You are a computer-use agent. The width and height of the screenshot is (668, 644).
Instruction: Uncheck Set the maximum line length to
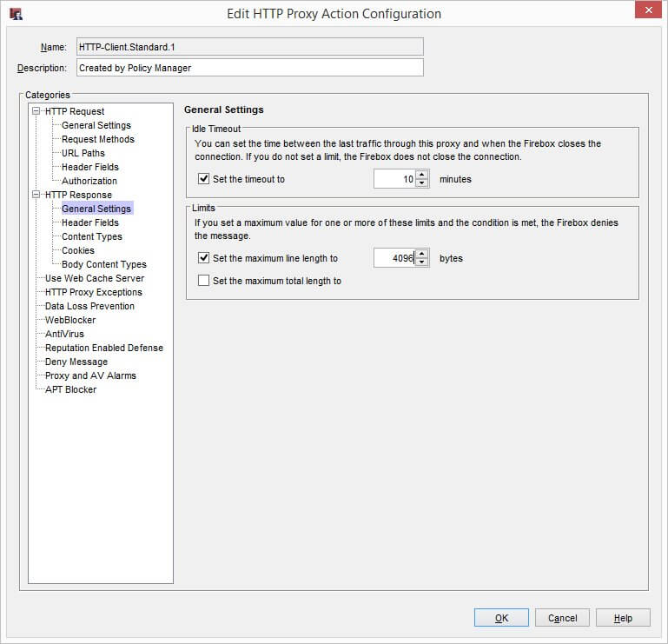coord(203,258)
